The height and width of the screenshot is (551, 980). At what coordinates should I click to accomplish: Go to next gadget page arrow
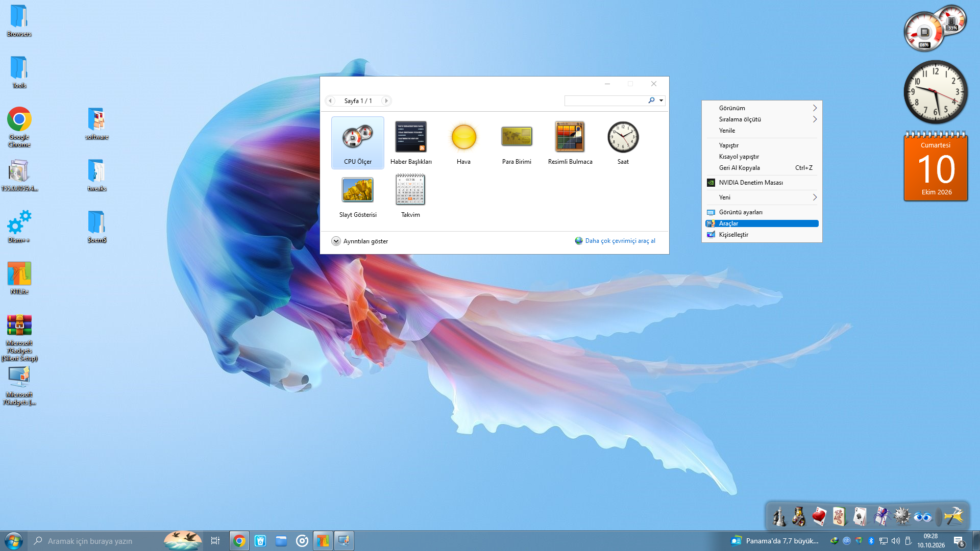[x=386, y=101]
